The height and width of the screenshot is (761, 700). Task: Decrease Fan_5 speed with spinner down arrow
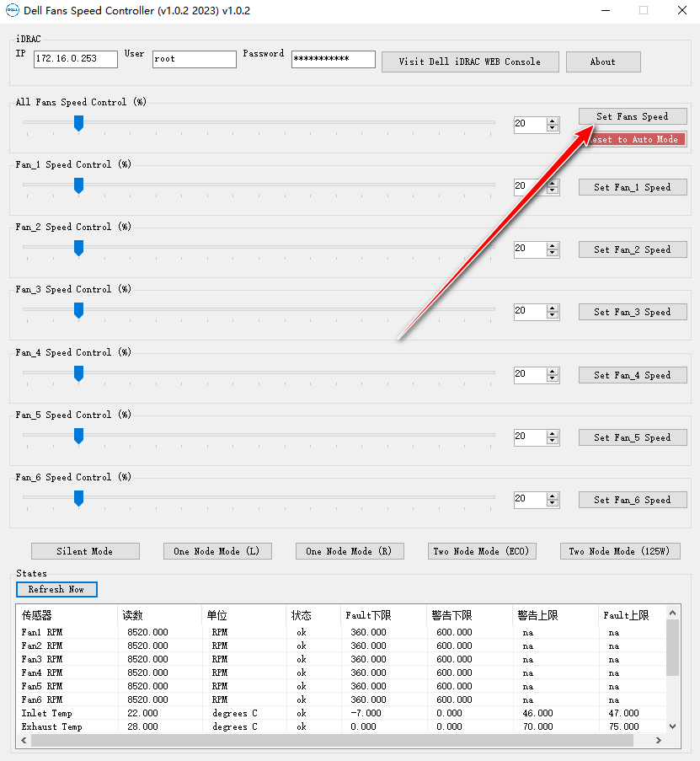tap(552, 441)
